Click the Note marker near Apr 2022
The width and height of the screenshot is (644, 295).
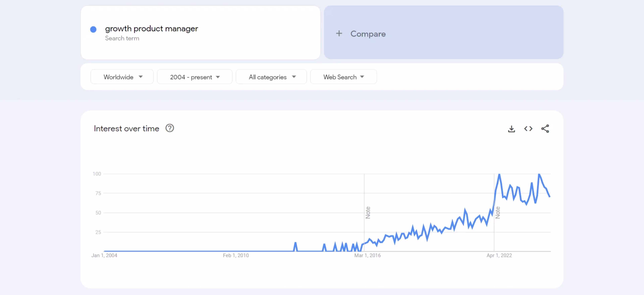click(x=497, y=213)
